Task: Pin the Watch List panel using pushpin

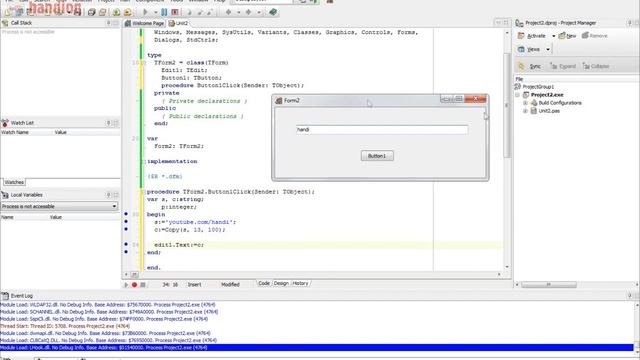Action: pyautogui.click(x=109, y=123)
